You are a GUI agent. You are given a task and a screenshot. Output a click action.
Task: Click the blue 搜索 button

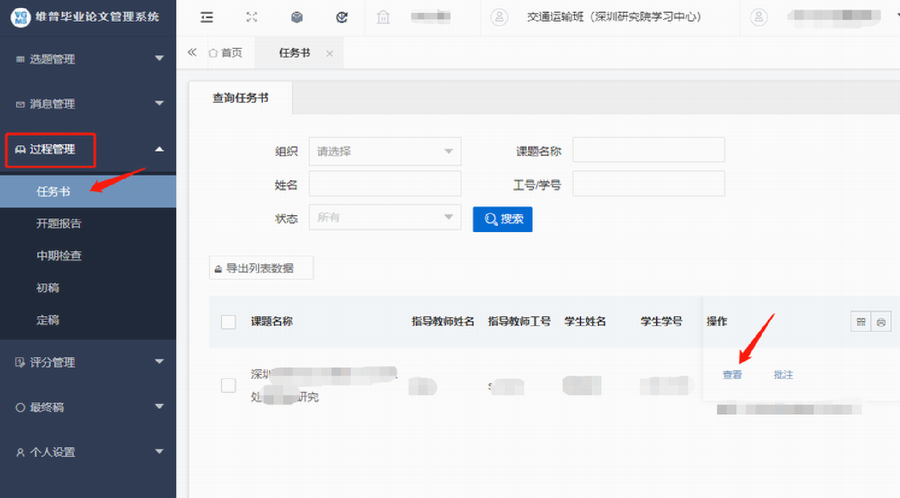502,218
